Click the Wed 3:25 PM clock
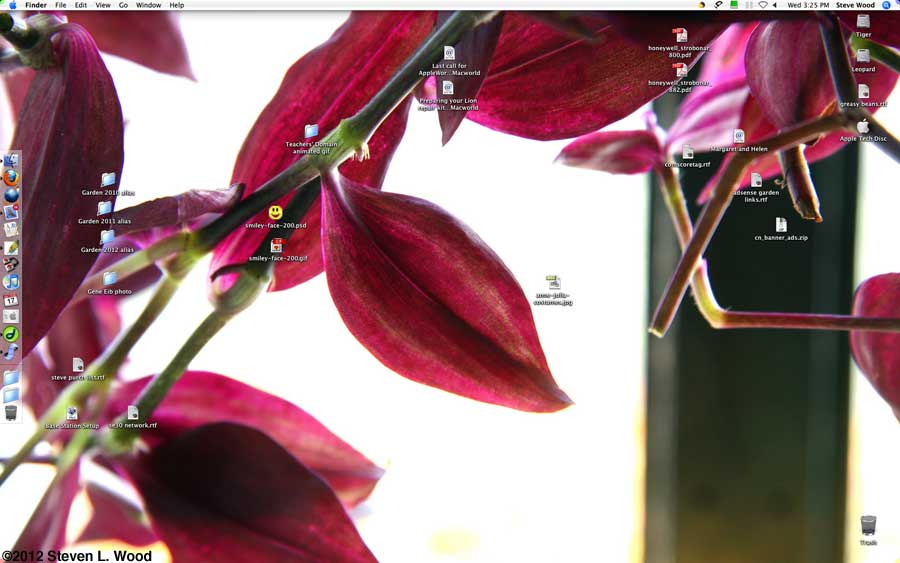This screenshot has height=563, width=900. click(x=808, y=5)
